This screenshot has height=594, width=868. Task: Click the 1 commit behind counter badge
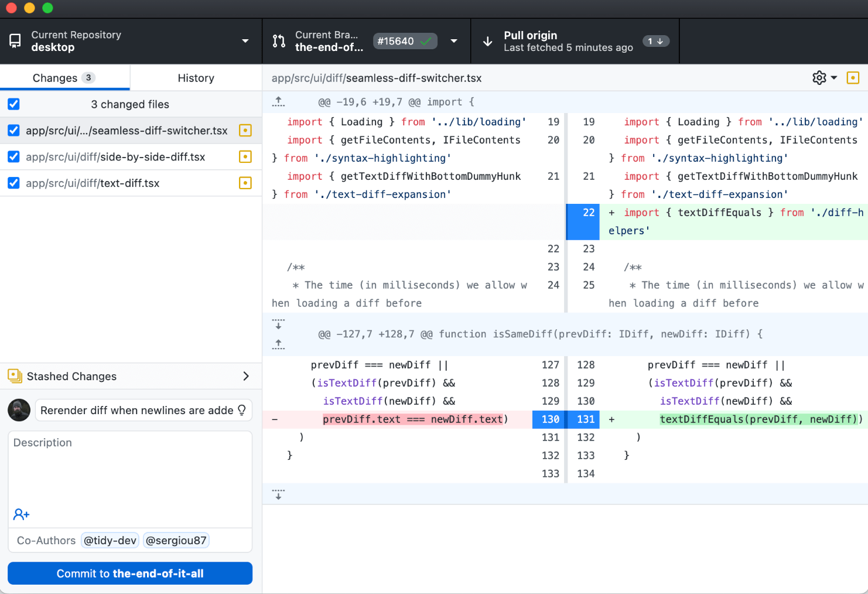pyautogui.click(x=655, y=41)
